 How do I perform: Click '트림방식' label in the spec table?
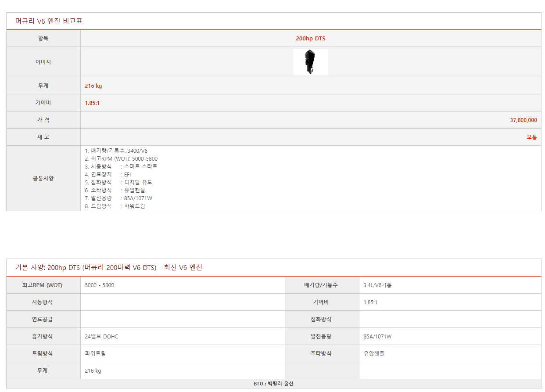(x=43, y=353)
